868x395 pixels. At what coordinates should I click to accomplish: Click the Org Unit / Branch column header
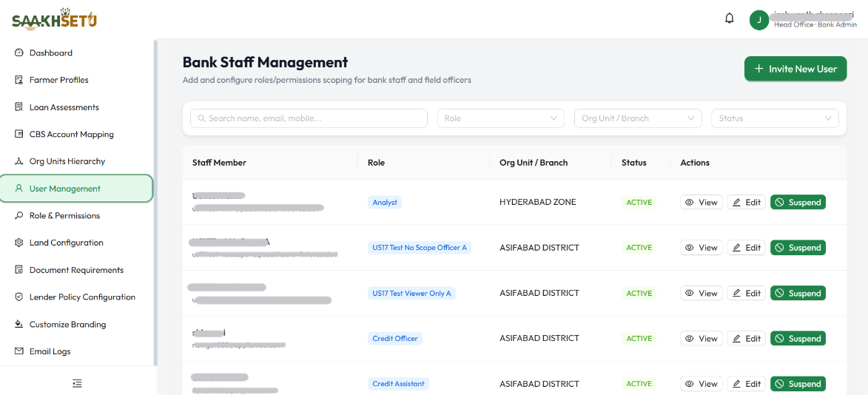pos(534,163)
